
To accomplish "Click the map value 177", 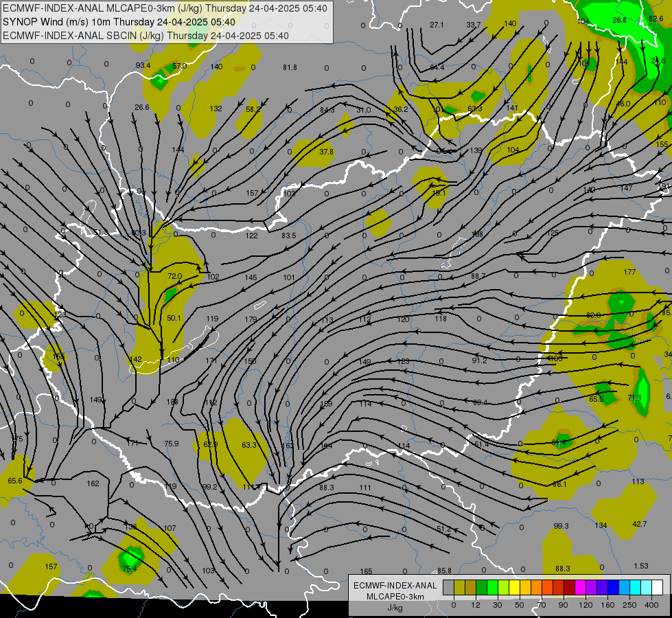I will click(629, 272).
